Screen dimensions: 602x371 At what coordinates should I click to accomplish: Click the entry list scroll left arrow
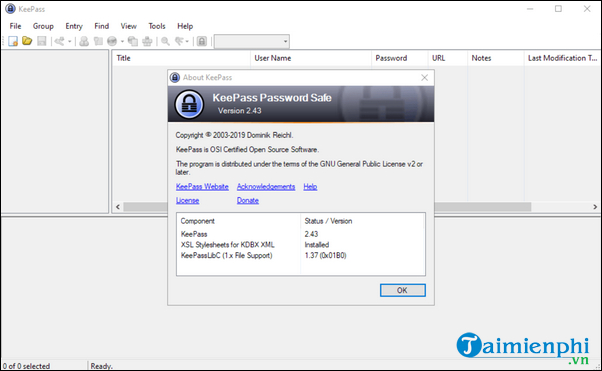(118, 207)
